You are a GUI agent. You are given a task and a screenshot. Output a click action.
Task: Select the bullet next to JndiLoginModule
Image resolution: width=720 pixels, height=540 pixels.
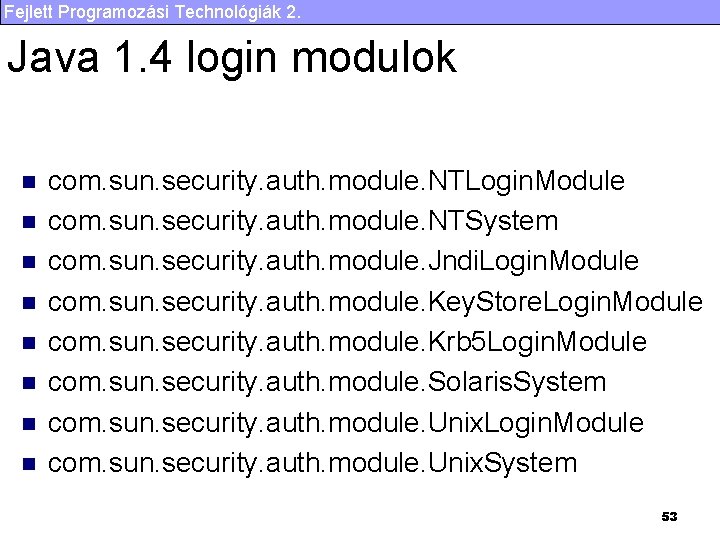(x=29, y=263)
